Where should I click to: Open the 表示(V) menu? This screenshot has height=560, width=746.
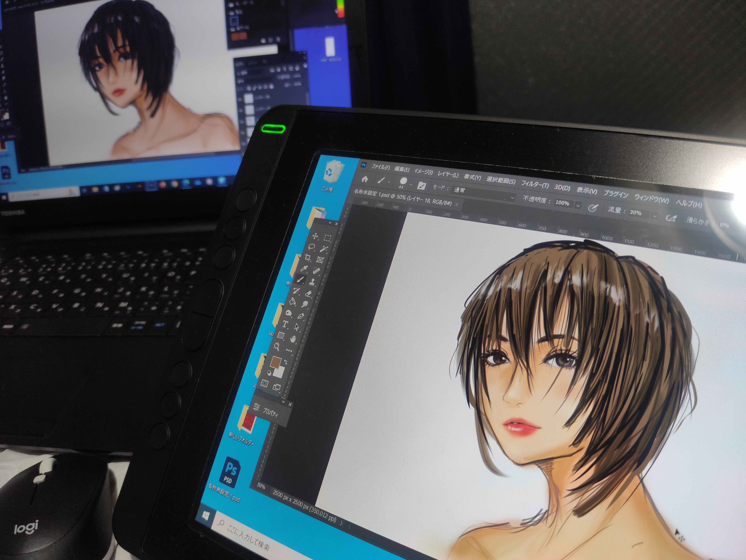(586, 190)
